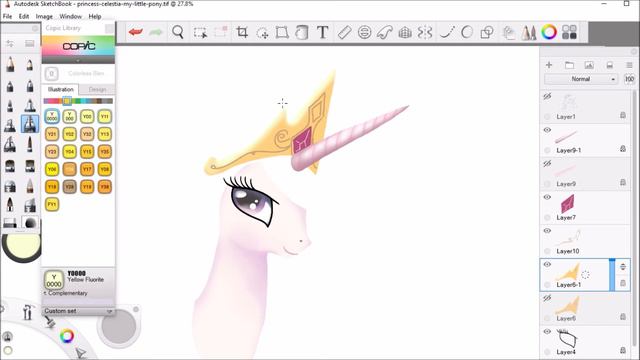Pick Copic swatch FY1
This screenshot has width=640, height=360.
tap(52, 204)
